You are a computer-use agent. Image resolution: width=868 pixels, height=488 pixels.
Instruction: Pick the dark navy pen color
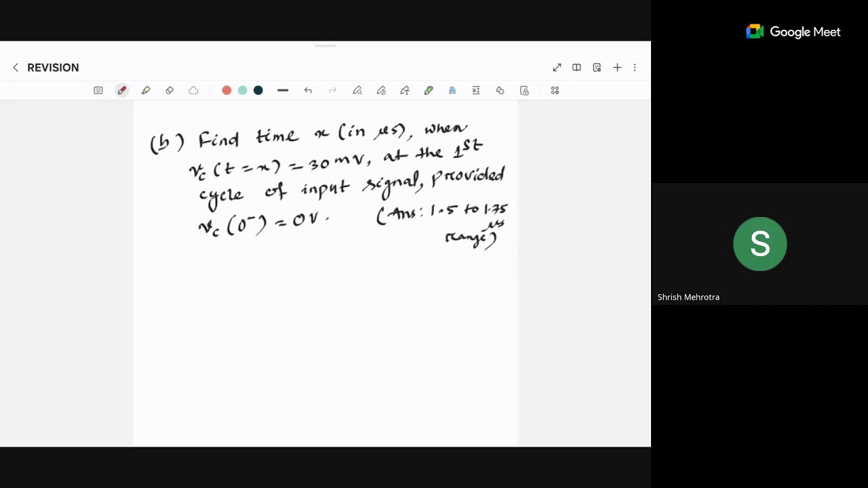258,90
